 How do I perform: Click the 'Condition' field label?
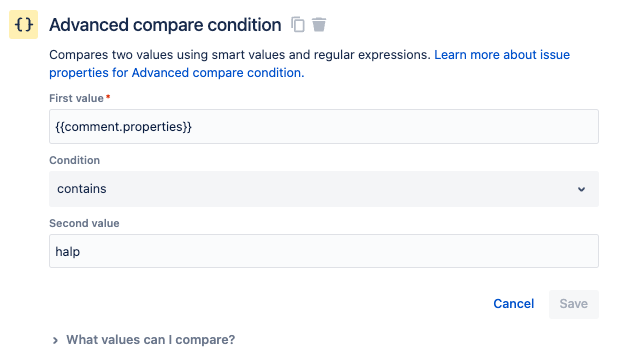(75, 160)
